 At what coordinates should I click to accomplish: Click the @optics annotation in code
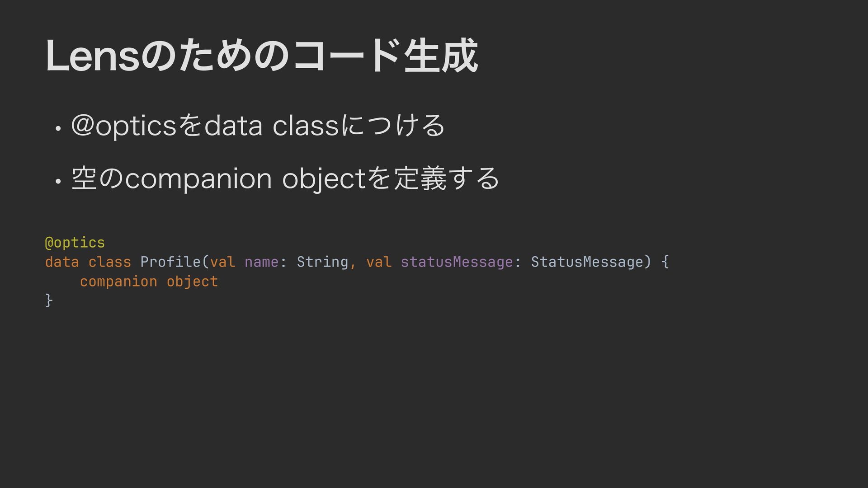(75, 243)
